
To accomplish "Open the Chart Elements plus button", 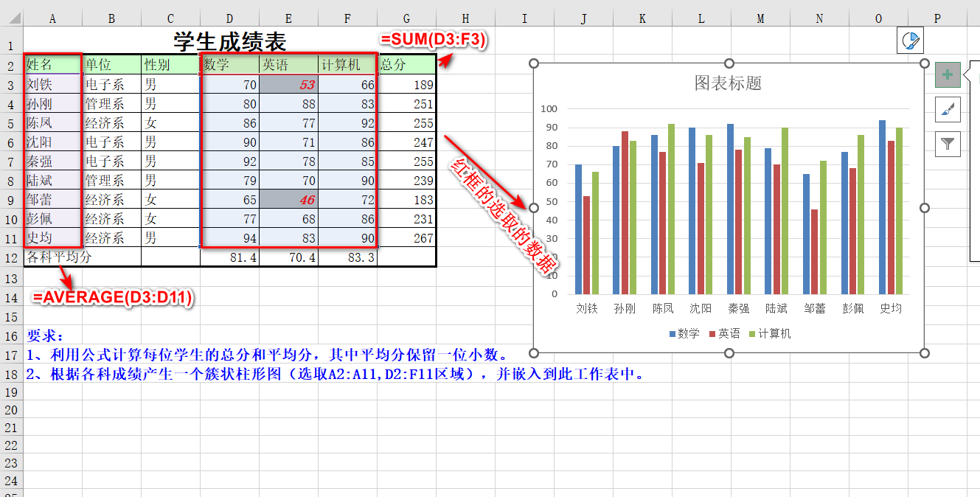I will (x=948, y=74).
